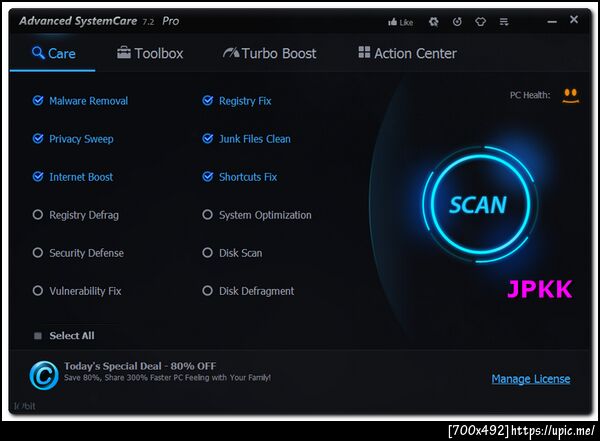The height and width of the screenshot is (441, 600).
Task: Enable Disk Defragment option
Action: click(x=207, y=291)
